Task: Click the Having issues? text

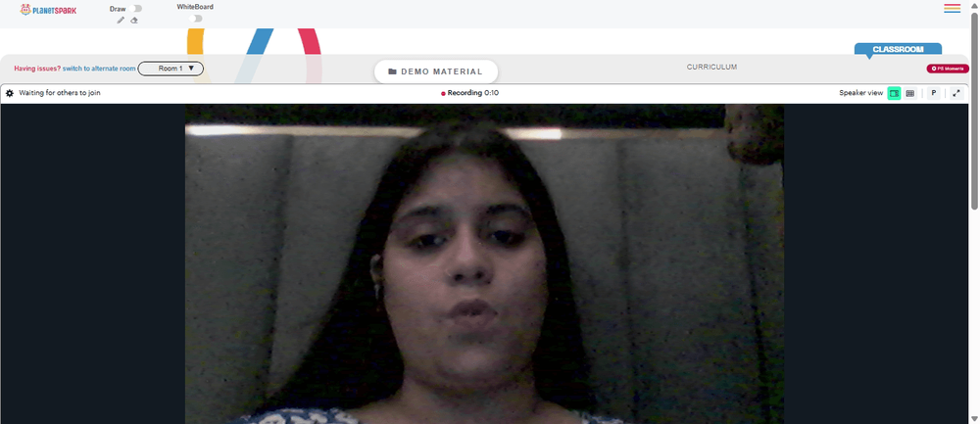Action: click(37, 69)
